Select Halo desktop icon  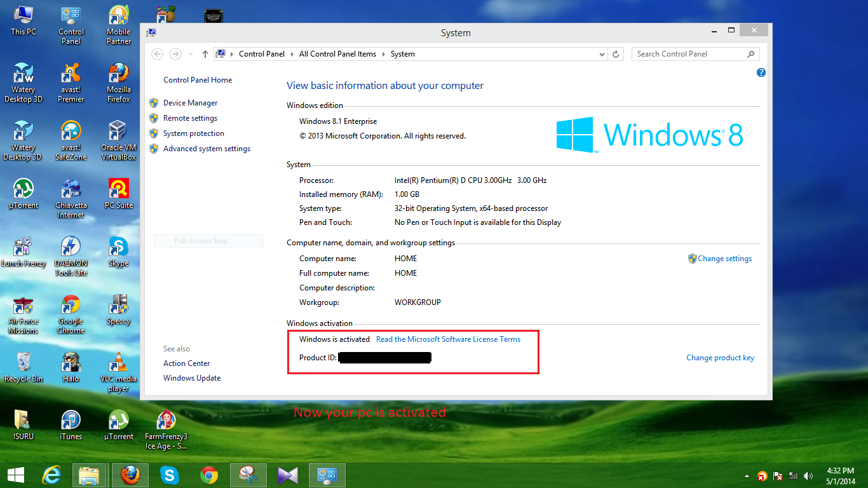click(x=71, y=367)
